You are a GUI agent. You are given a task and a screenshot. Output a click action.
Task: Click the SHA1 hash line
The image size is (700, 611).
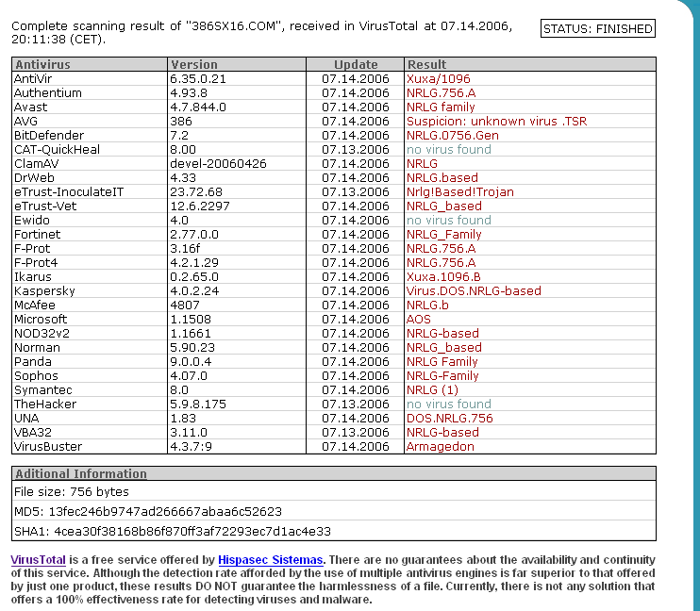pyautogui.click(x=173, y=531)
